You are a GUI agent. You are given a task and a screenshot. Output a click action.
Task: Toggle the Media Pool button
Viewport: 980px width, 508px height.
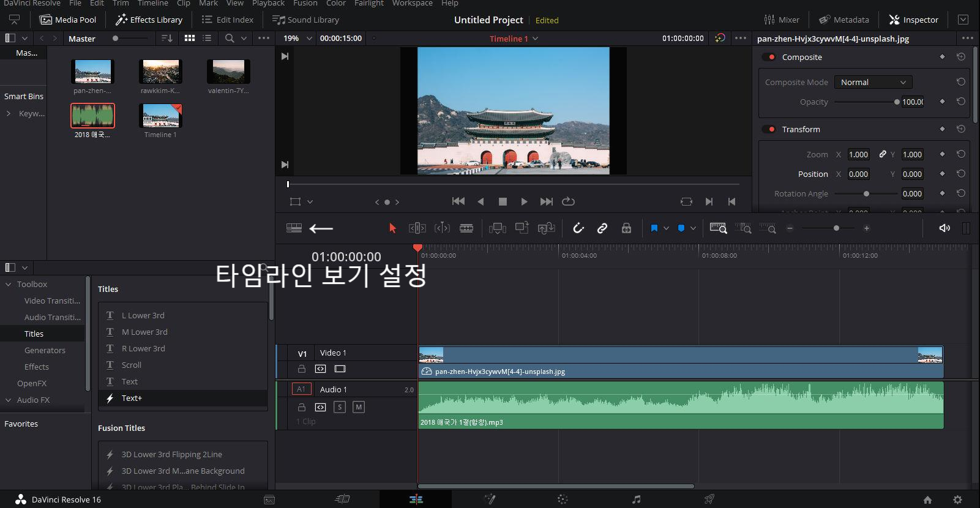[x=68, y=20]
